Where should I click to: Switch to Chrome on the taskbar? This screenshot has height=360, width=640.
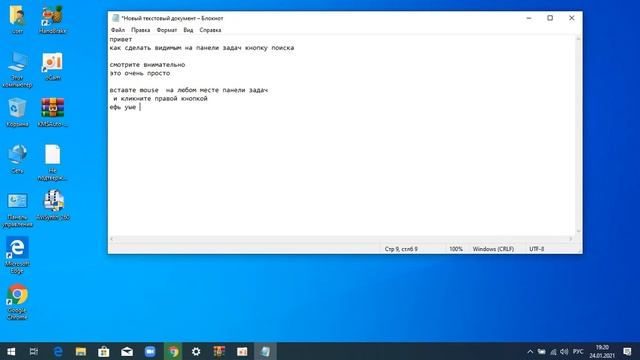173,351
